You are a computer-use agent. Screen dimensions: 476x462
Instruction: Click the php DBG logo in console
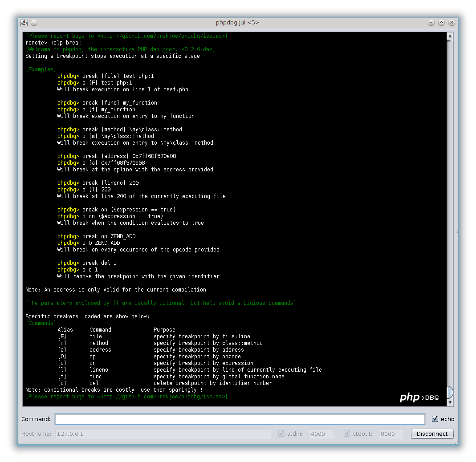(x=419, y=397)
